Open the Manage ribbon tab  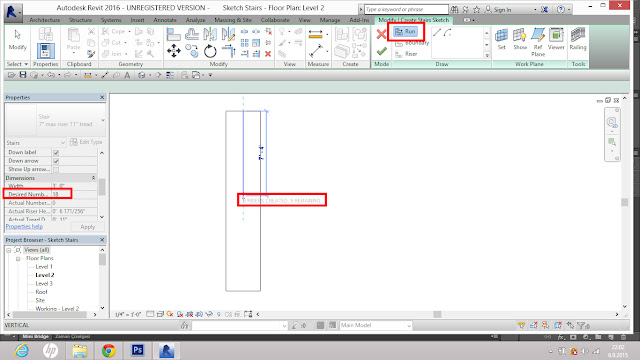click(330, 20)
